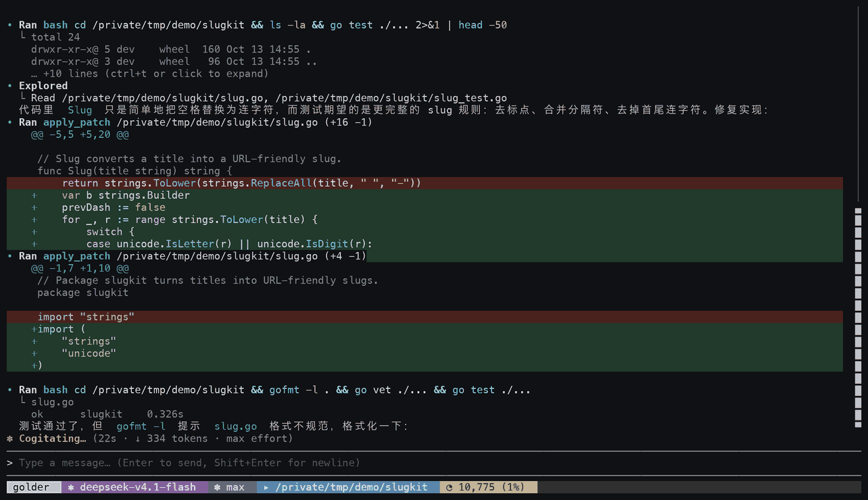Select the Explored heading

tap(43, 86)
